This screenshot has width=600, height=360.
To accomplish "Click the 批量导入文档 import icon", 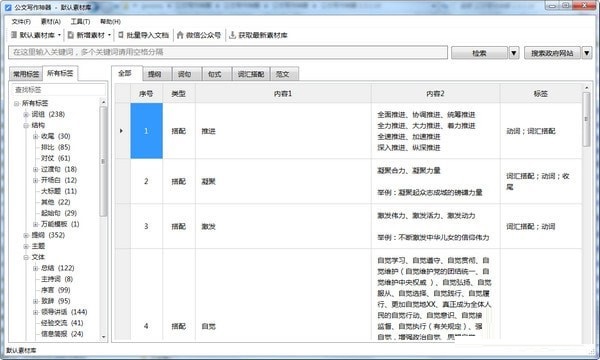I will 121,35.
